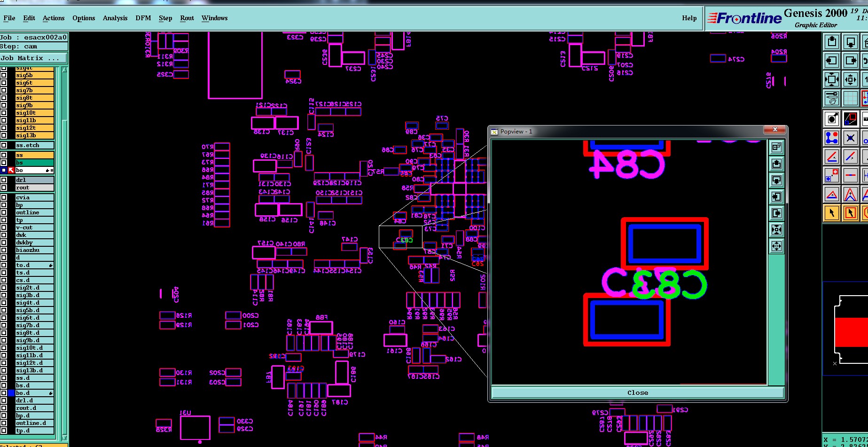Click the zoom in icon in Popview window
This screenshot has height=447, width=868.
coord(776,230)
